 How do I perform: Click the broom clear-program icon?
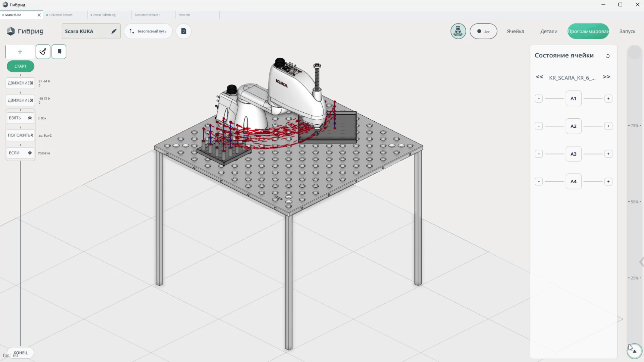pyautogui.click(x=43, y=52)
